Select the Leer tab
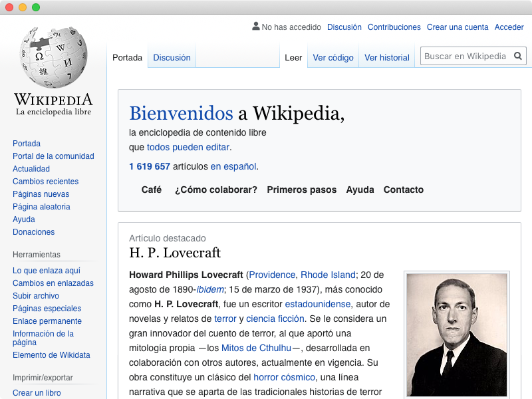The width and height of the screenshot is (532, 399). 293,58
